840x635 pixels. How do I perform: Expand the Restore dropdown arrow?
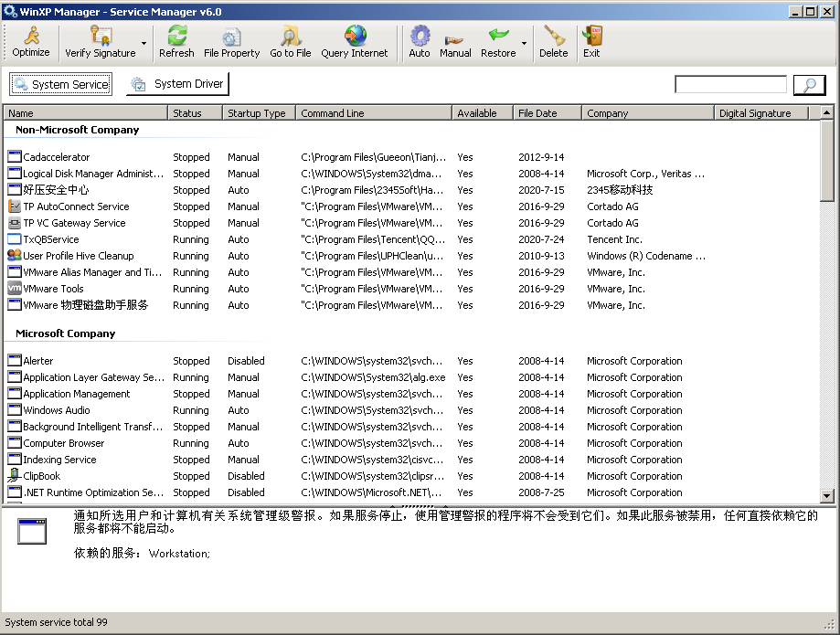point(524,43)
